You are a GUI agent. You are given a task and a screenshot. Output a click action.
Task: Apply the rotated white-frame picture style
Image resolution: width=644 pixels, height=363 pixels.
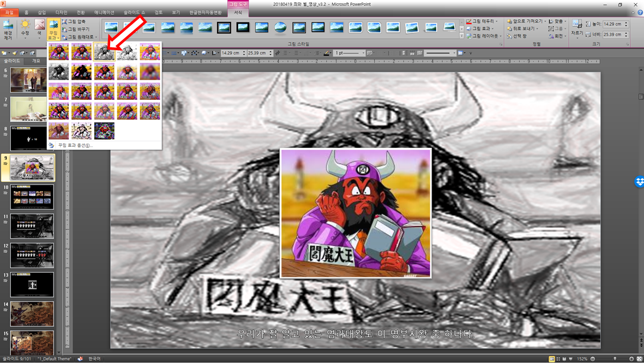click(x=412, y=27)
